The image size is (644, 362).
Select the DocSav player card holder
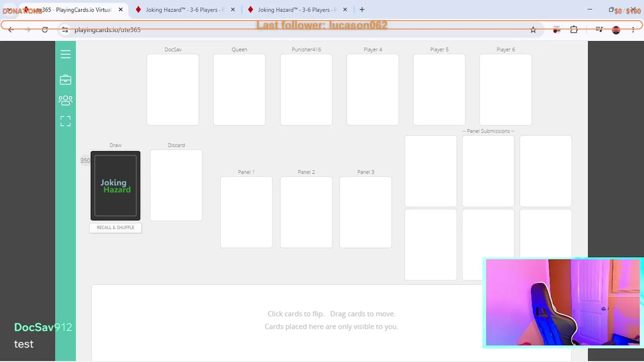tap(173, 89)
